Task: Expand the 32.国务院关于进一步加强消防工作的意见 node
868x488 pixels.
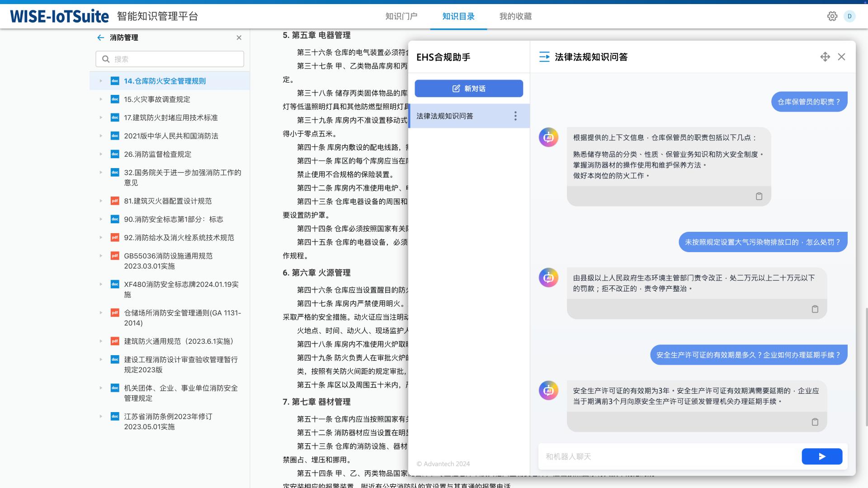Action: click(101, 172)
